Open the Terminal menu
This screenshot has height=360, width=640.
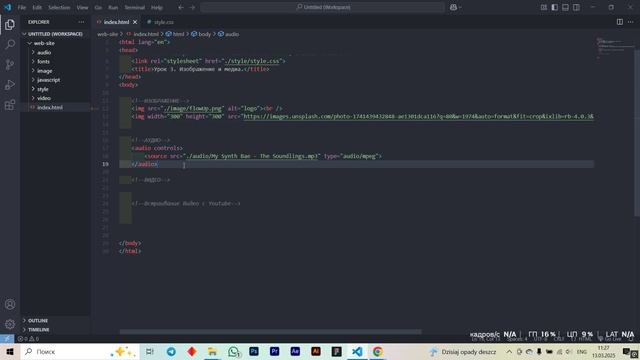[x=135, y=7]
